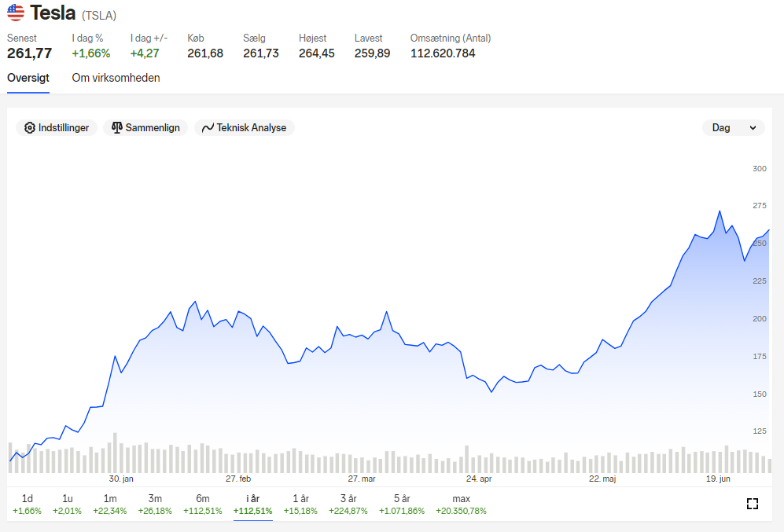
Task: Click the 30. jan axis date
Action: pos(121,479)
